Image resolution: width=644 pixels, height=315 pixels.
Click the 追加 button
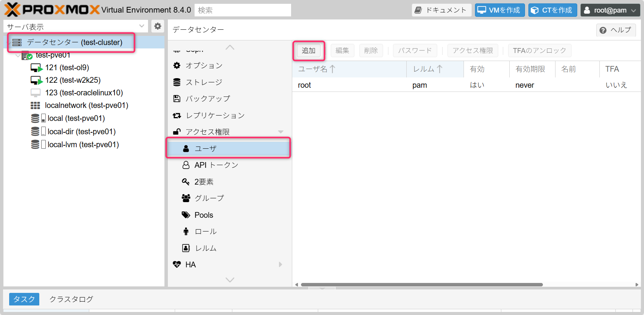309,51
